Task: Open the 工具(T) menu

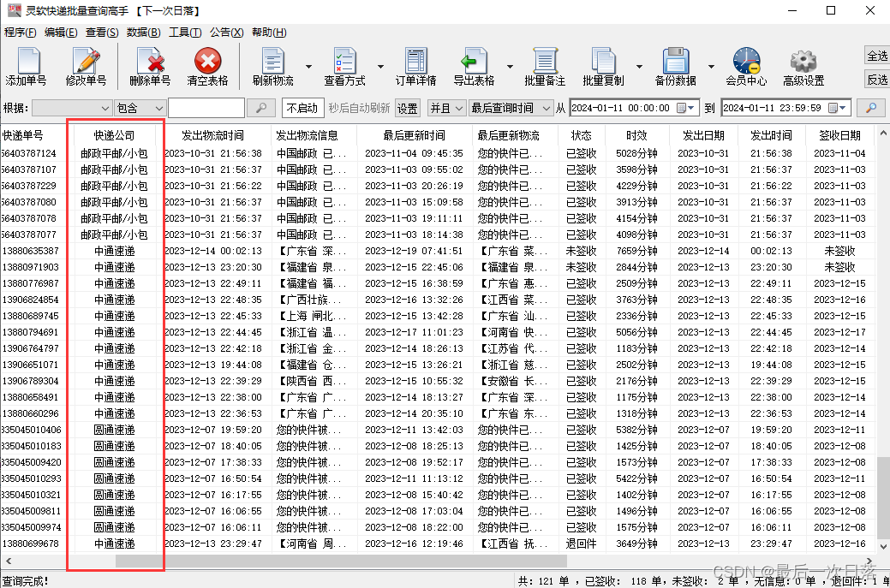Action: point(185,33)
